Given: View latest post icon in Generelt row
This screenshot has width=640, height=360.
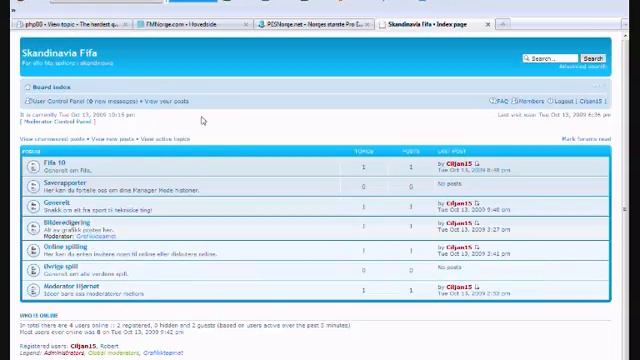Looking at the screenshot, I should [x=477, y=203].
